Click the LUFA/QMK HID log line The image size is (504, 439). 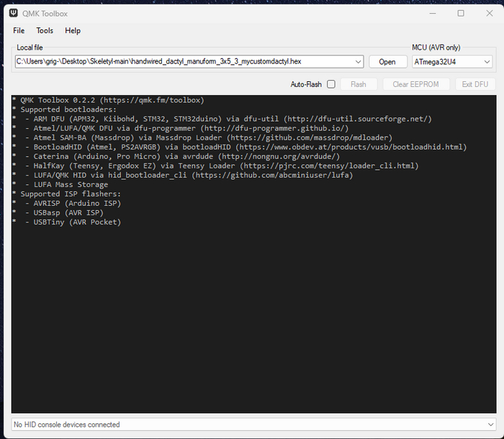click(183, 175)
